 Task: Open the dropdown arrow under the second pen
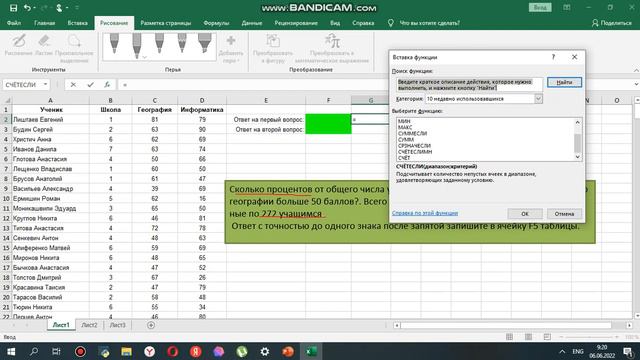click(x=144, y=57)
